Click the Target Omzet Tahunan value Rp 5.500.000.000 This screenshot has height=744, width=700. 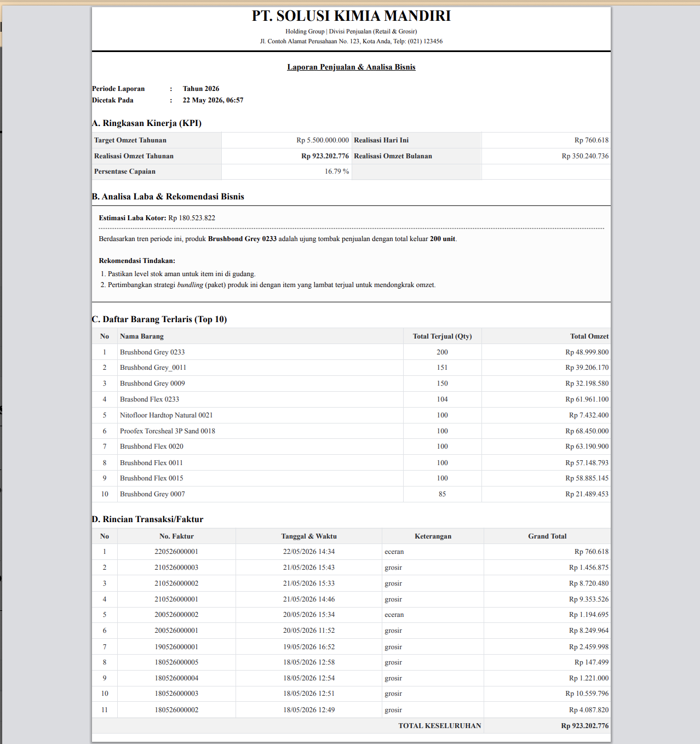point(323,140)
